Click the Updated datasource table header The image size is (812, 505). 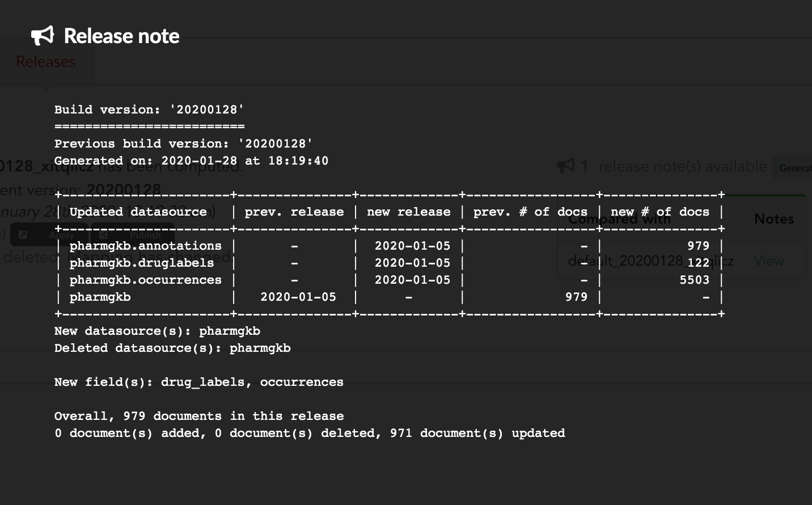pos(138,212)
